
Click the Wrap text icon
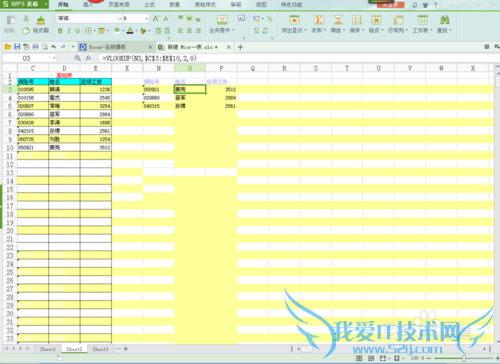(x=242, y=18)
